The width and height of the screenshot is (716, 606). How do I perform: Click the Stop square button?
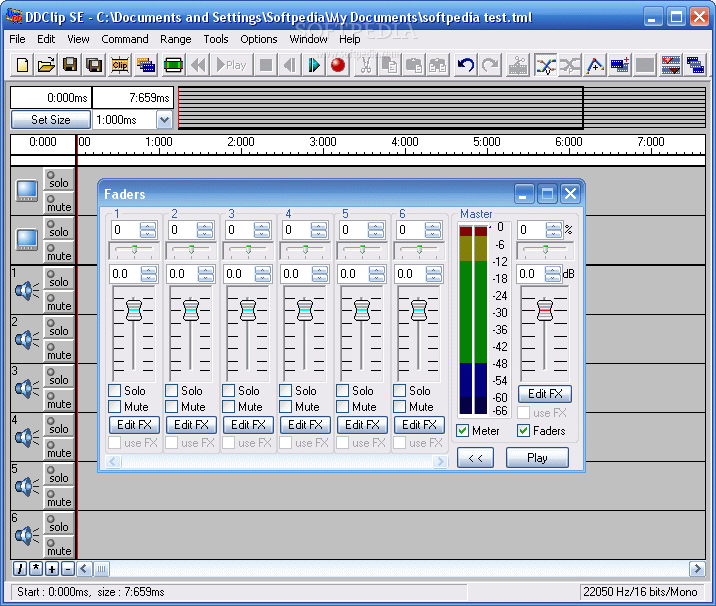[x=266, y=65]
